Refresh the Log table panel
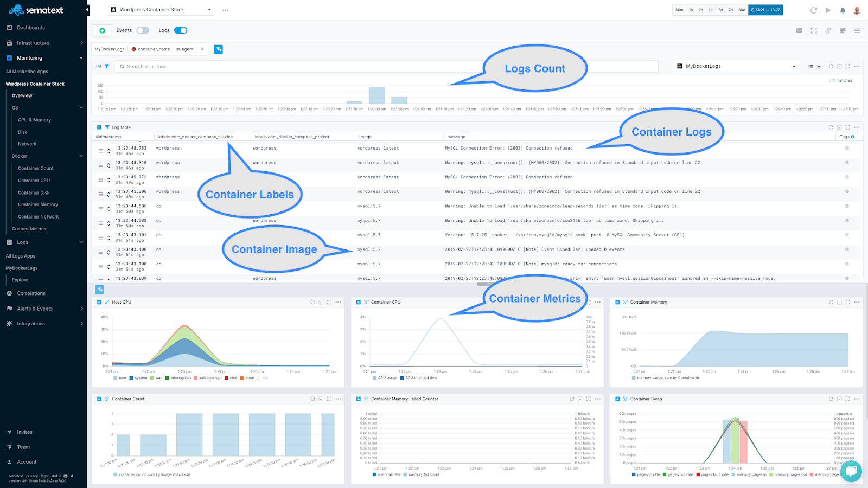Screen dimensions: 868x488 coord(831,127)
